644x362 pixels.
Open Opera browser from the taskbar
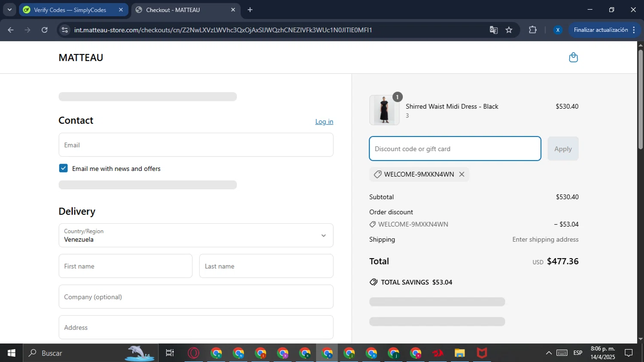194,353
